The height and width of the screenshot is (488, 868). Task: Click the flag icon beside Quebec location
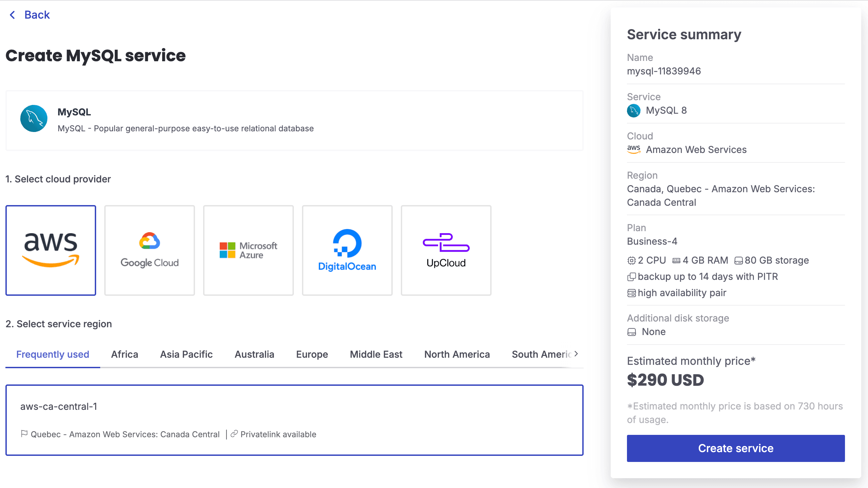point(24,434)
